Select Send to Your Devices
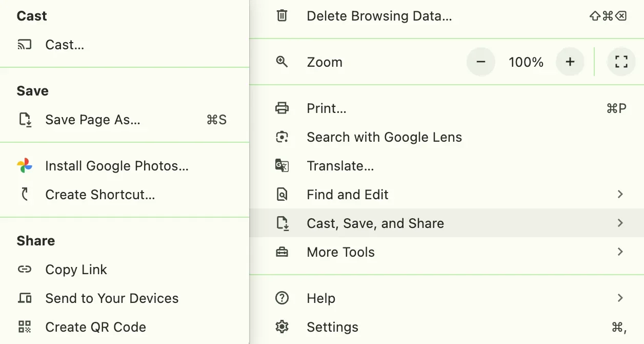644x344 pixels. [125, 298]
